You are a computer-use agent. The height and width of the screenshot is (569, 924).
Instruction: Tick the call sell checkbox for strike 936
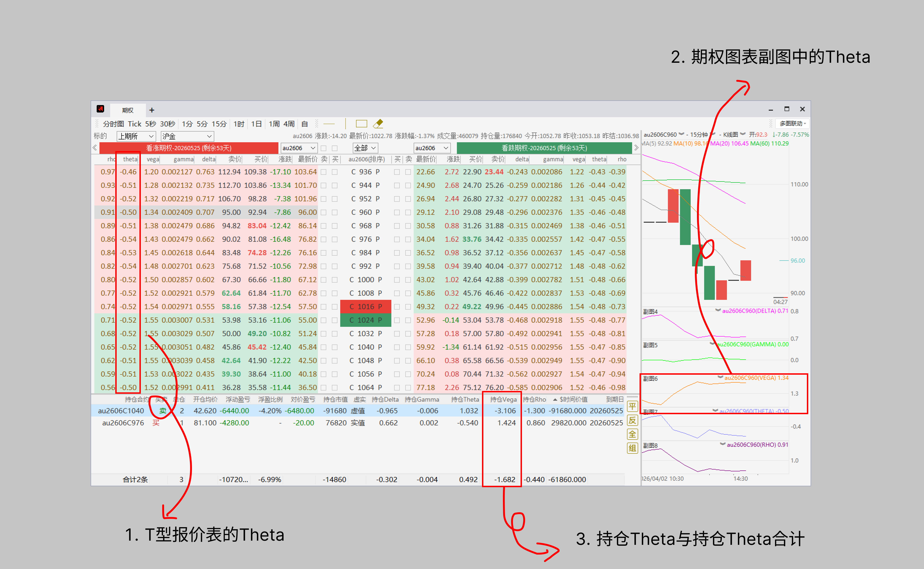pyautogui.click(x=323, y=172)
